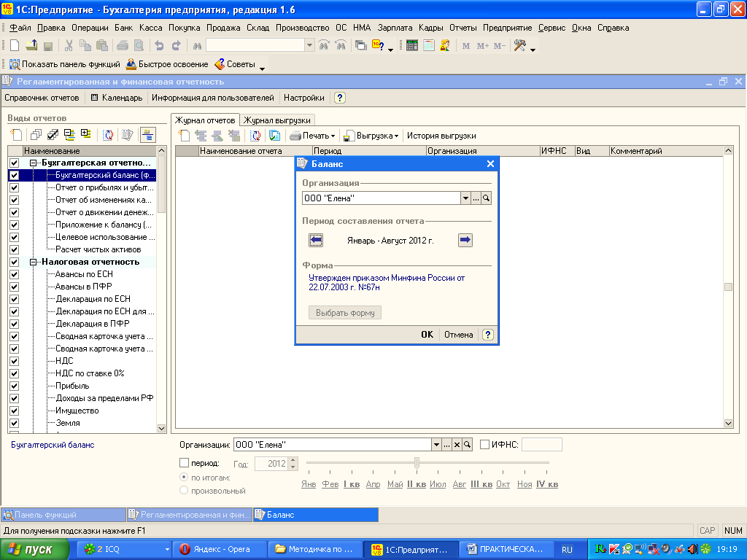Switch to Журнал отчетов tab
Screen dimensions: 747x560
coord(205,120)
